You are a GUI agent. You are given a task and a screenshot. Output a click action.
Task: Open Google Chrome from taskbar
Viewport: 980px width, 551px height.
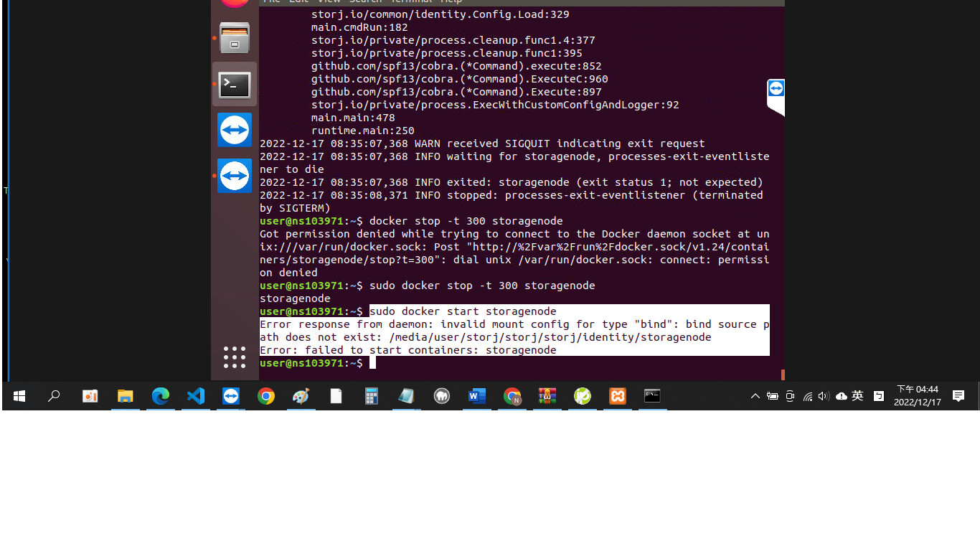tap(266, 396)
